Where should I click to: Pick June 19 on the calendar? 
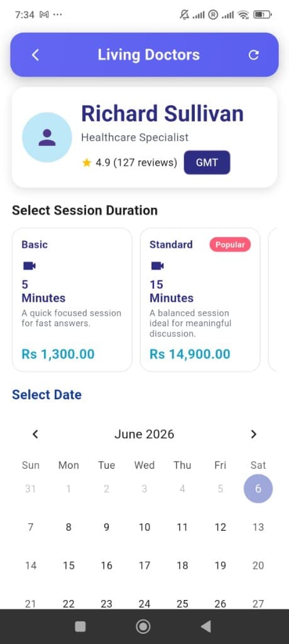point(220,565)
